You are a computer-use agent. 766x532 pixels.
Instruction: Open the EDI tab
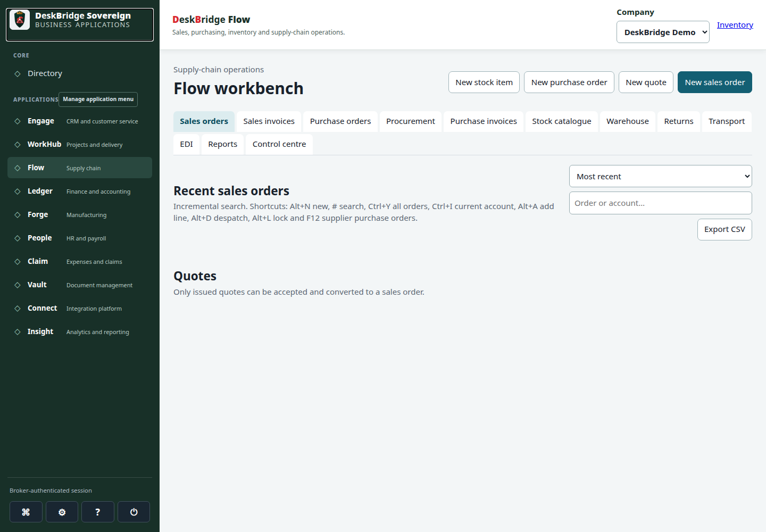187,144
